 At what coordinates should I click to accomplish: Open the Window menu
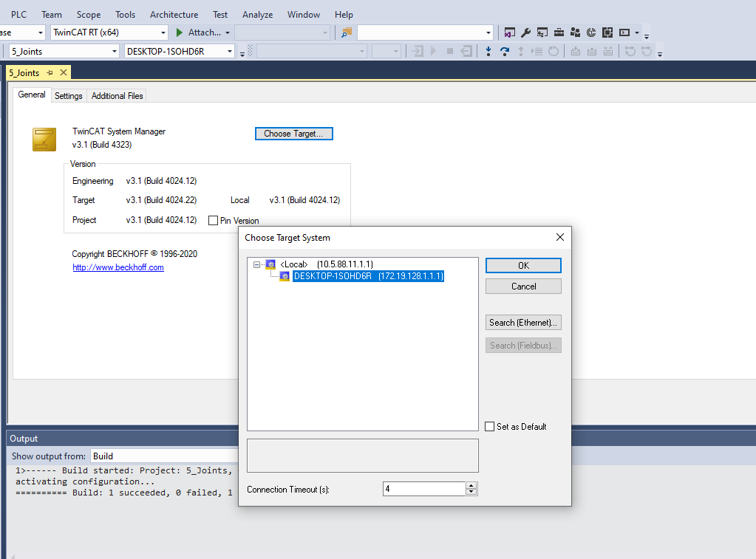point(304,15)
